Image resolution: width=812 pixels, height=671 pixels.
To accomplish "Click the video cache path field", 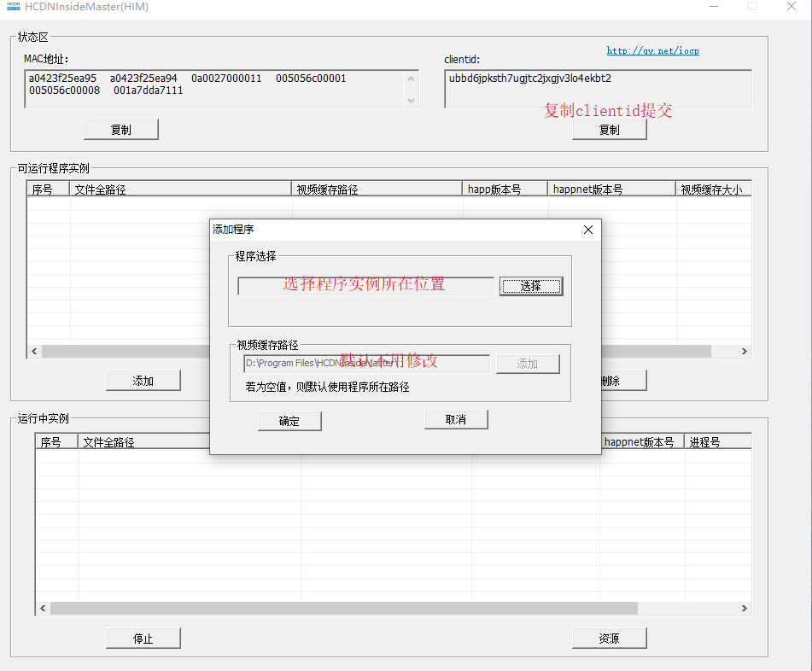I will pos(366,364).
